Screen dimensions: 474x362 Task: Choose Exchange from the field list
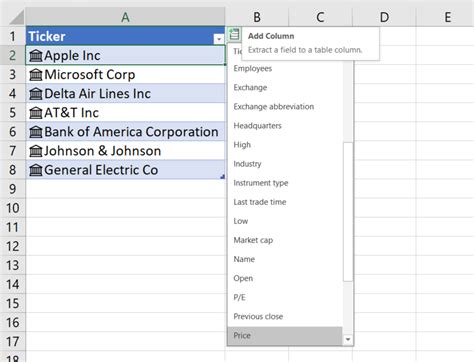pyautogui.click(x=285, y=87)
